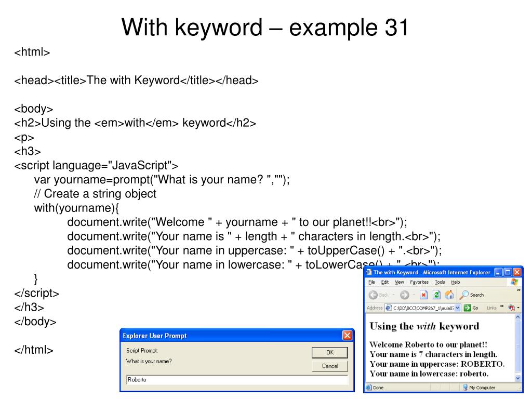Click the 'with(yourname){' code line

click(76, 208)
